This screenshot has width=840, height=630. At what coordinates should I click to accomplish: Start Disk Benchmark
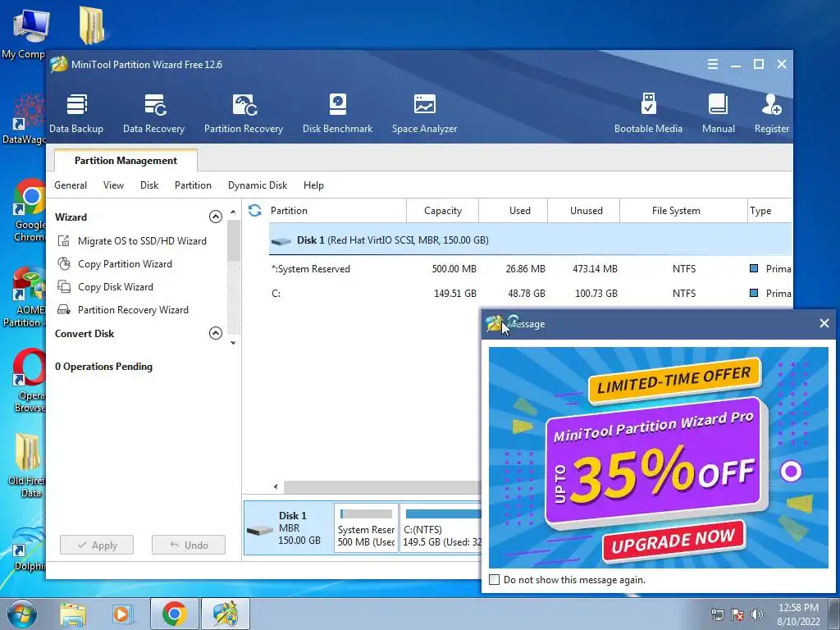(337, 113)
